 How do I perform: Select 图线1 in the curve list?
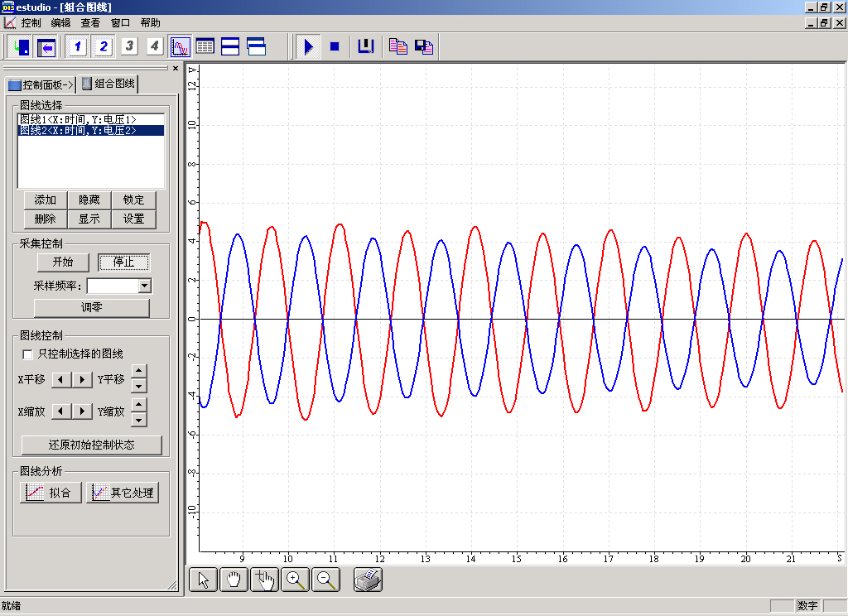[x=78, y=120]
